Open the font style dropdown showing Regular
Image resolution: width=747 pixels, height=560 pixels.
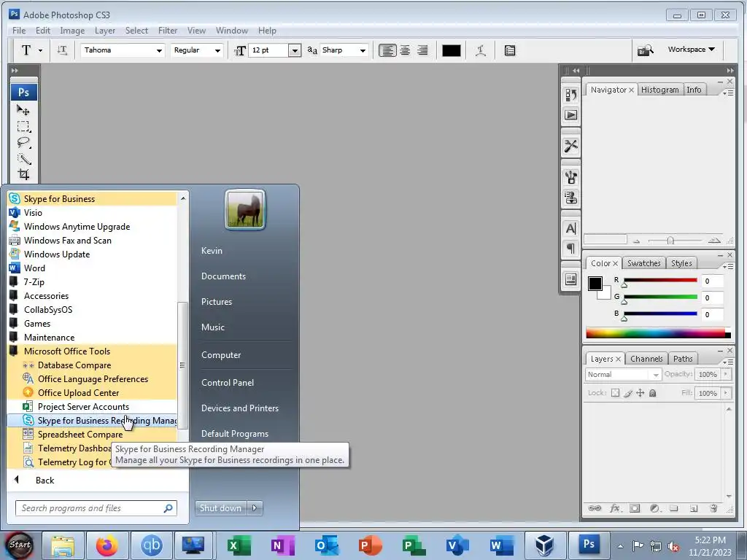197,50
